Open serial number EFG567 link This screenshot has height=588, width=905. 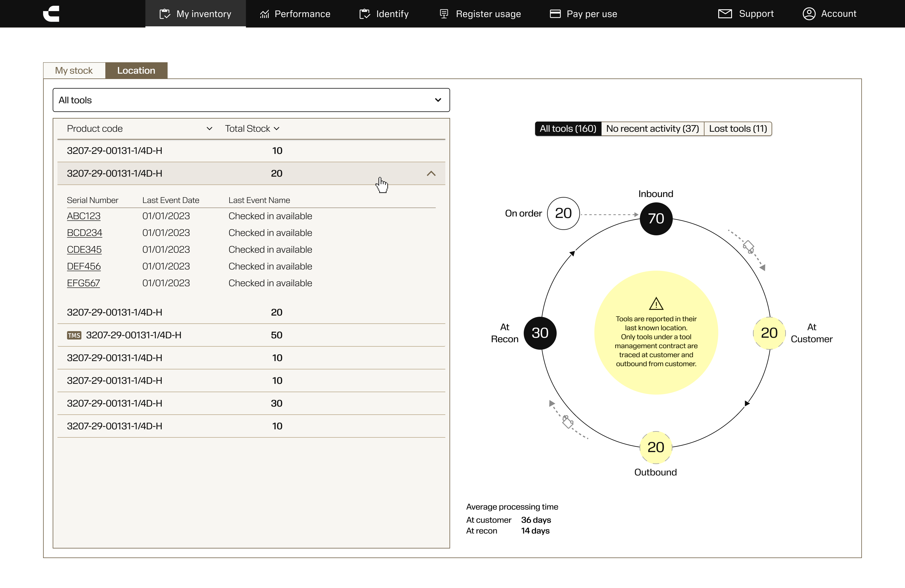click(x=83, y=283)
